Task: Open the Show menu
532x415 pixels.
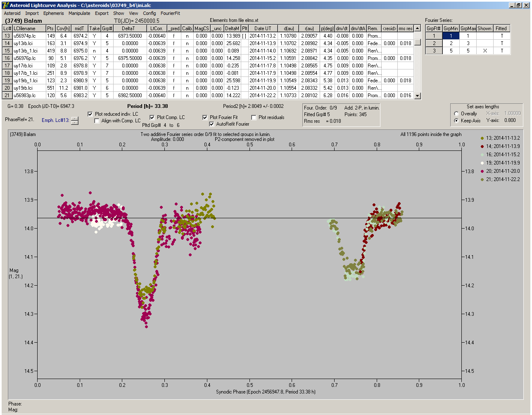Action: click(x=119, y=13)
